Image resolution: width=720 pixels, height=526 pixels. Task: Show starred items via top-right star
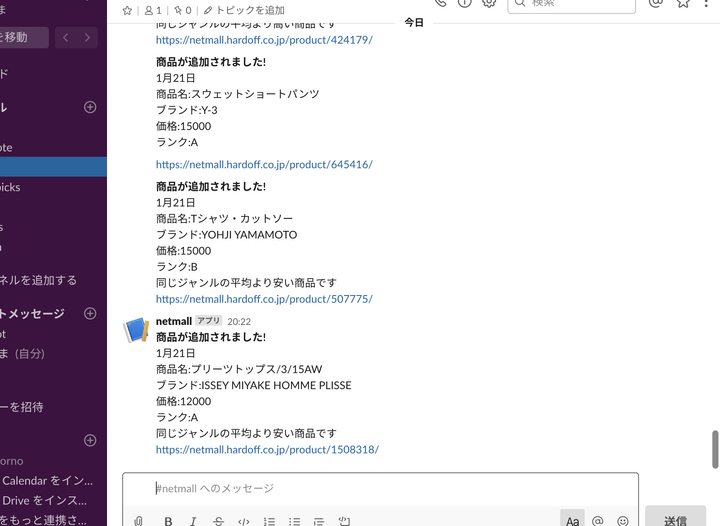coord(683,3)
